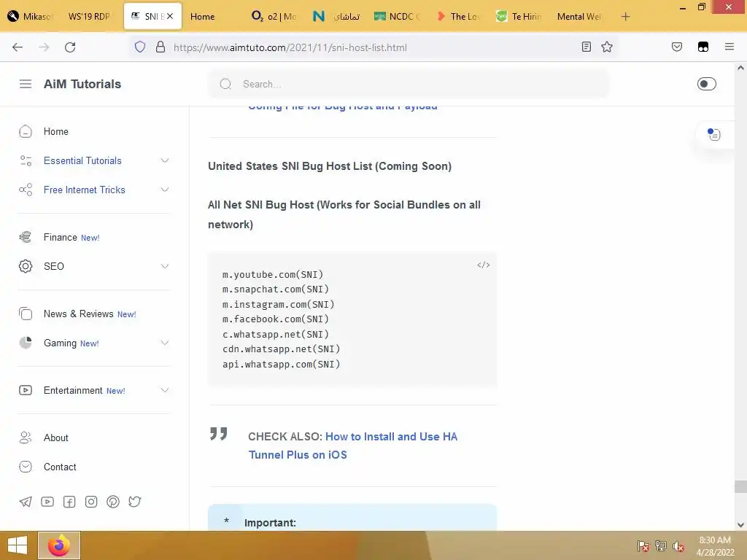Click the taskbar network icon
Screen dimensions: 747x560
pyautogui.click(x=661, y=546)
